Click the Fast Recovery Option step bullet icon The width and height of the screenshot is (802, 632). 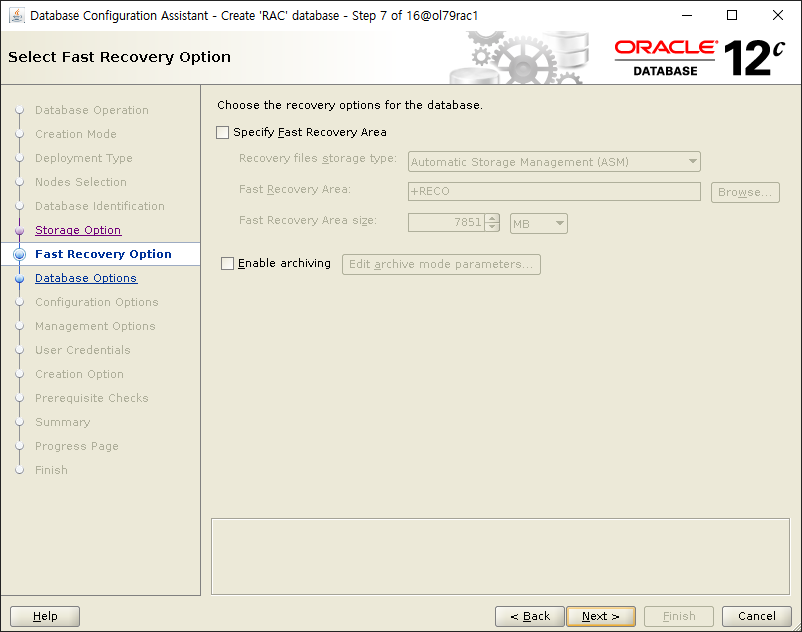[x=19, y=254]
